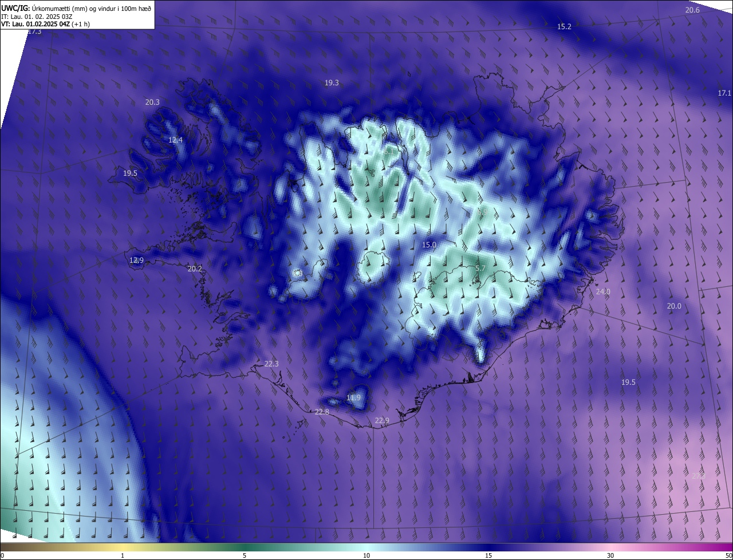Click the 20.3 value on the map
The image size is (733, 560).
[152, 102]
